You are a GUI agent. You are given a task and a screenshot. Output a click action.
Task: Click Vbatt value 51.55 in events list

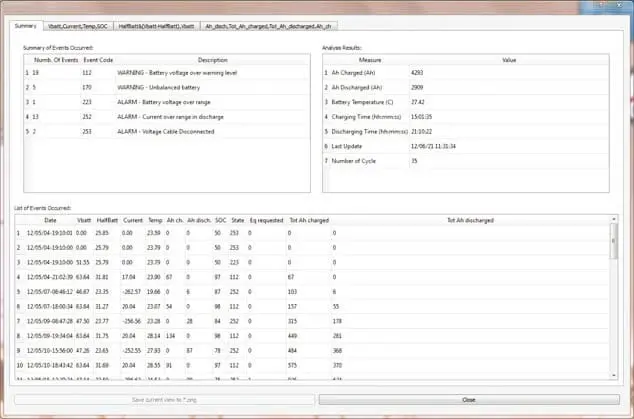82,262
